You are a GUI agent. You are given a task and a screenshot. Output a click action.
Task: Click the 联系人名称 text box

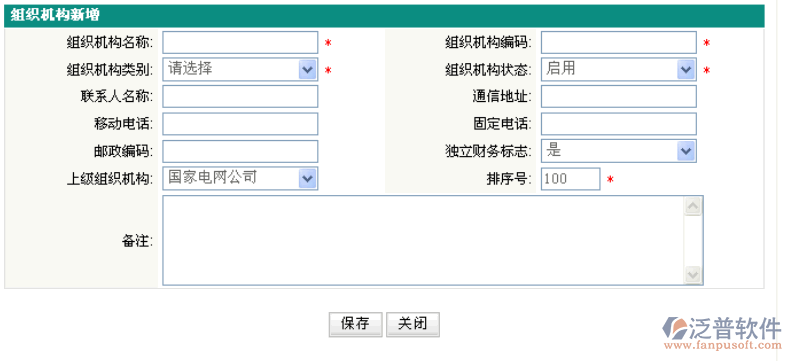[x=240, y=96]
